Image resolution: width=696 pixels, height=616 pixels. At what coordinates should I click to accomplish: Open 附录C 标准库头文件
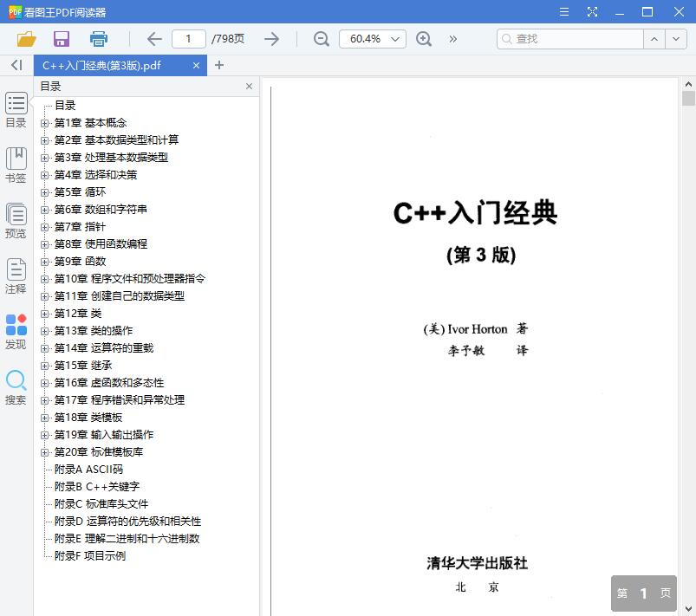[x=101, y=503]
